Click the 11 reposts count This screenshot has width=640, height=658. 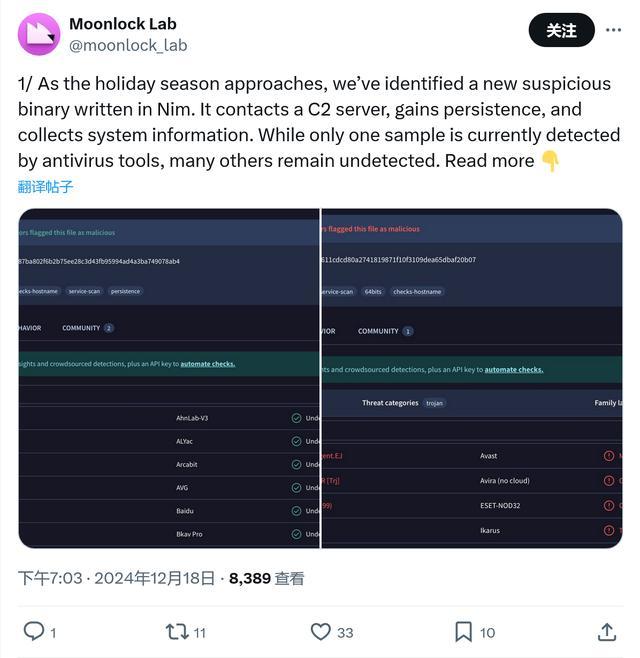(x=200, y=632)
